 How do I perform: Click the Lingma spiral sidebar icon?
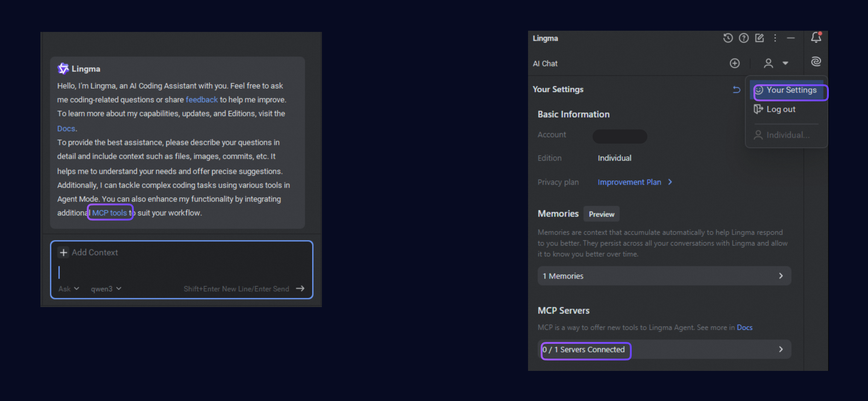click(x=816, y=62)
